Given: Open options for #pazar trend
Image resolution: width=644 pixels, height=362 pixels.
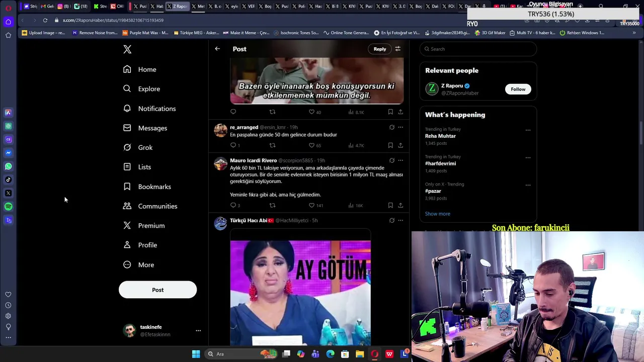Looking at the screenshot, I should click(528, 185).
